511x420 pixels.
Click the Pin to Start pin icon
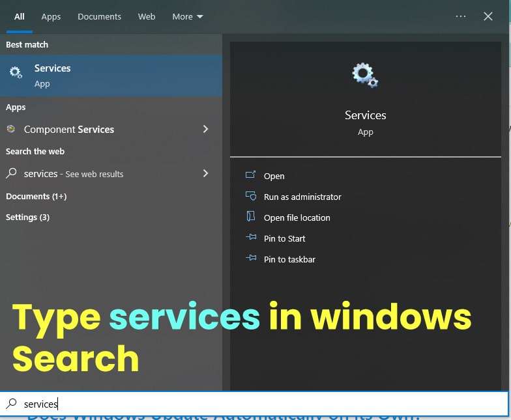tap(250, 238)
